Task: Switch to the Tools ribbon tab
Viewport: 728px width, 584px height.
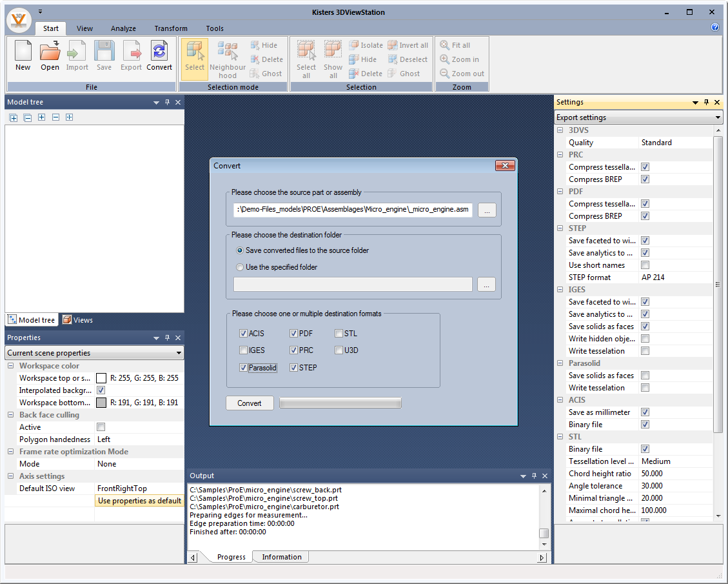Action: (x=215, y=28)
